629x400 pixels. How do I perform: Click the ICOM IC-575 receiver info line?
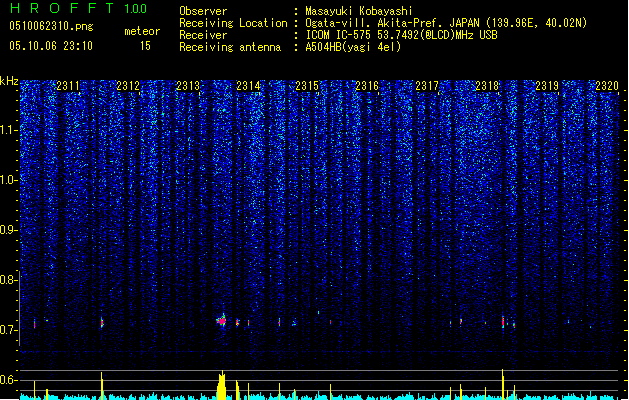[401, 35]
